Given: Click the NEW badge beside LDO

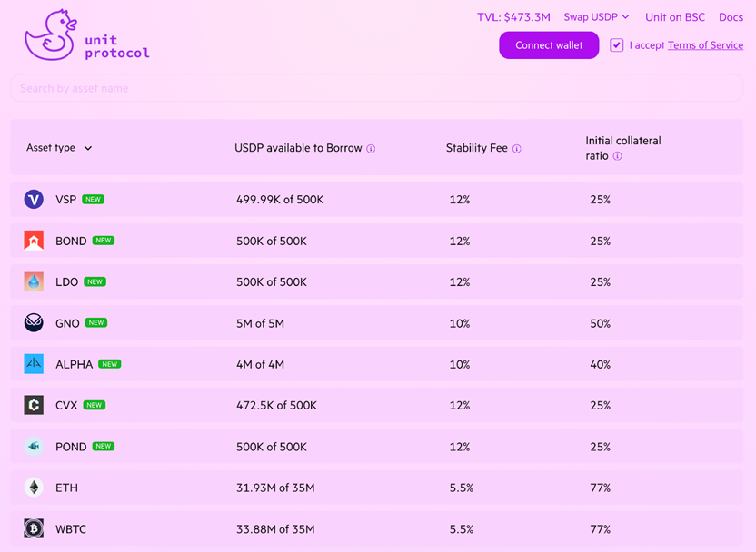Looking at the screenshot, I should (95, 281).
